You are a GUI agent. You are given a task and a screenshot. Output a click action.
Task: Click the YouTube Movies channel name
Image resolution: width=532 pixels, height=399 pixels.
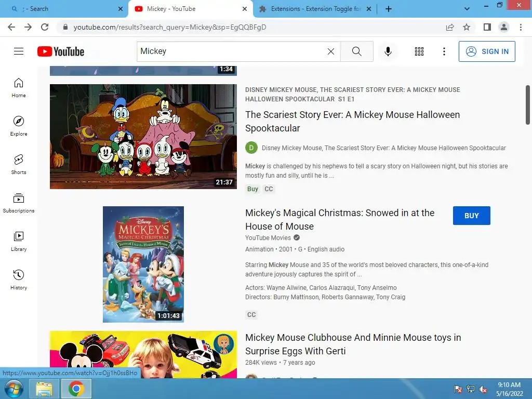(x=268, y=237)
